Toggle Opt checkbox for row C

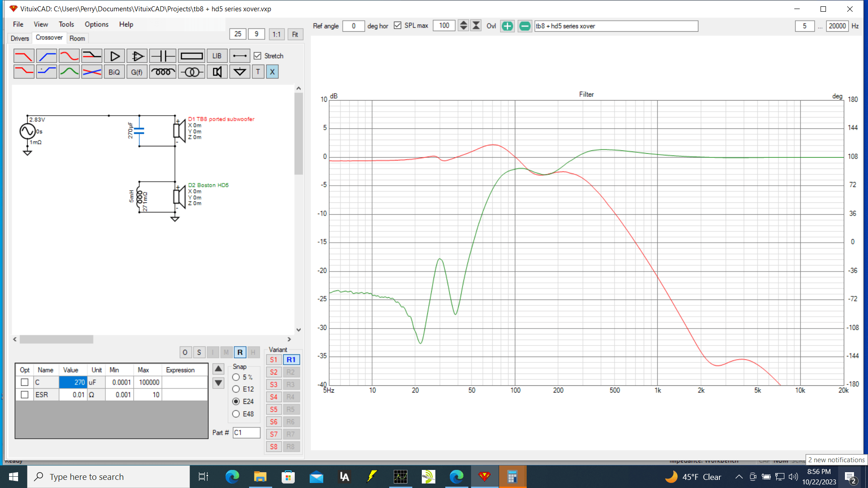point(25,382)
